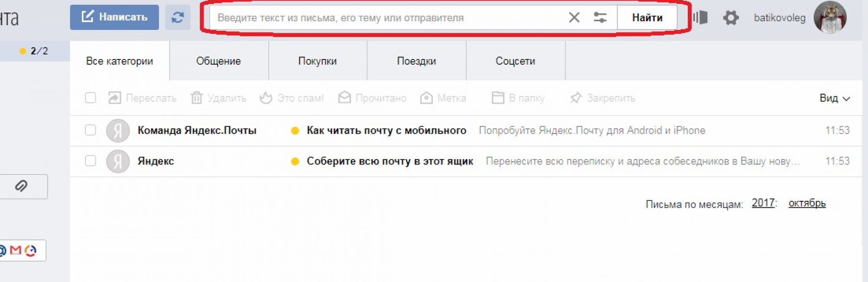Viewport: 868px width, 282px height.
Task: Toggle unread dot on Как читать почту message
Action: 295,131
